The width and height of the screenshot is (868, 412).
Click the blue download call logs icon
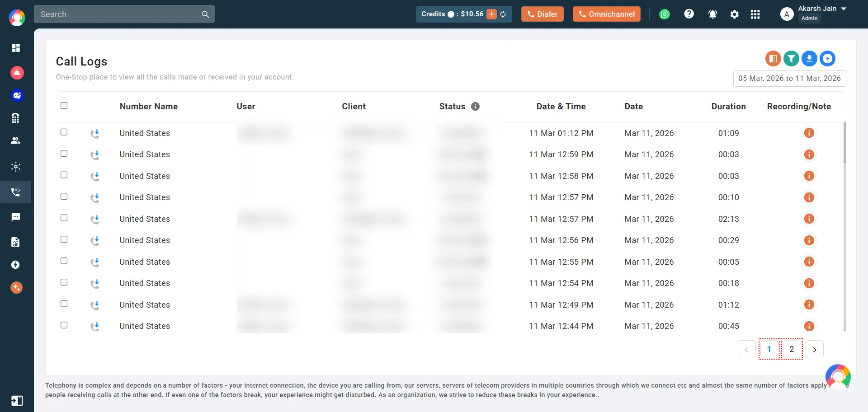click(x=809, y=58)
